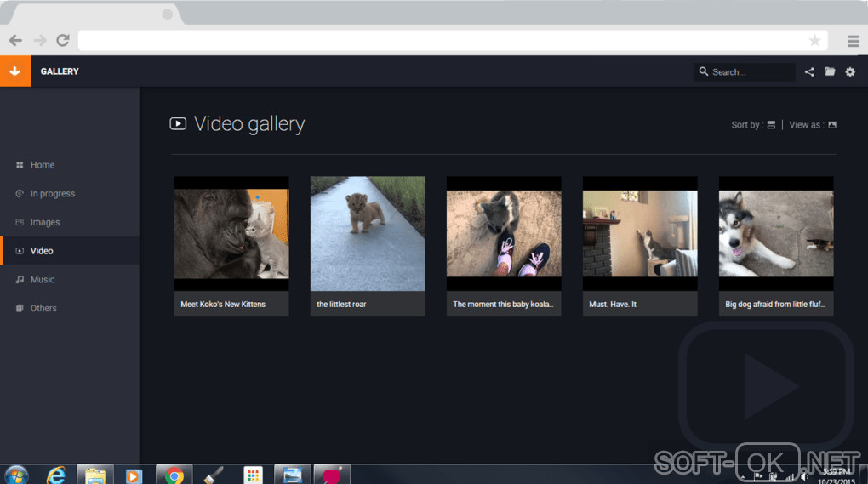Open the media player taskbar icon
The image size is (868, 484).
tap(134, 475)
